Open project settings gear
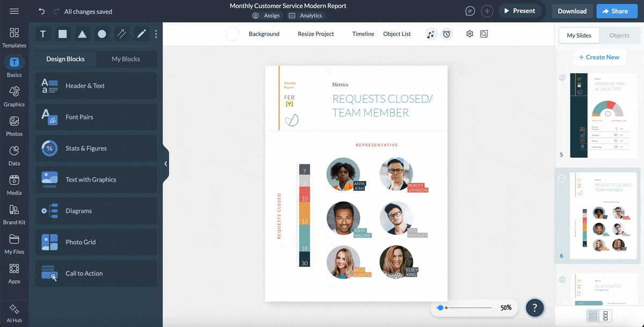Image resolution: width=644 pixels, height=327 pixels. [x=469, y=34]
